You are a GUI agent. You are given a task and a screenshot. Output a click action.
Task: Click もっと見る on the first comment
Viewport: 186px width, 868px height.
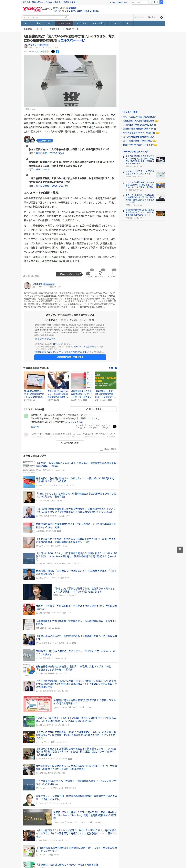point(77,422)
